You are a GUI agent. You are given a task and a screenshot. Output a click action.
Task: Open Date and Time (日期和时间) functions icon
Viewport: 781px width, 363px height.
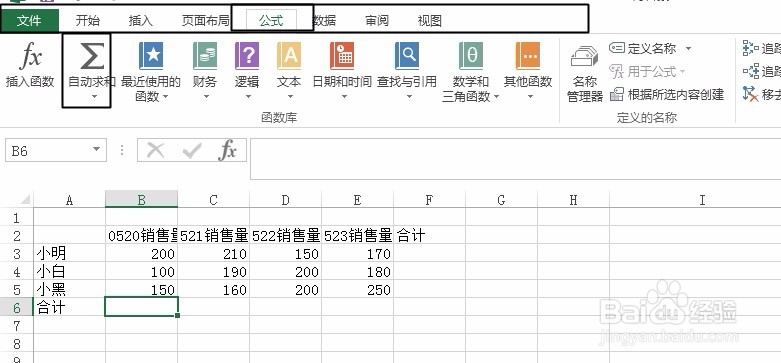(x=342, y=56)
